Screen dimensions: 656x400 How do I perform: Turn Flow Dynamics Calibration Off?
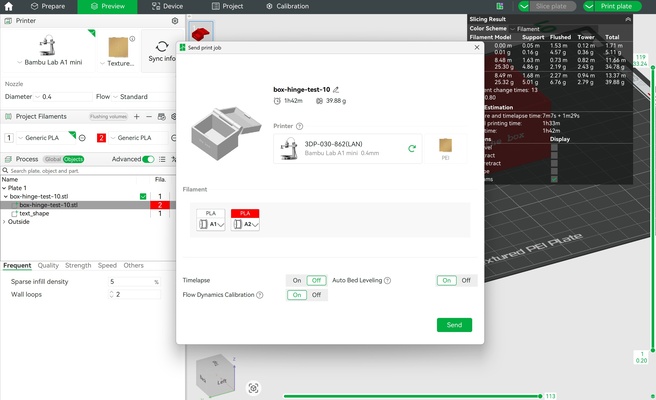tap(316, 295)
